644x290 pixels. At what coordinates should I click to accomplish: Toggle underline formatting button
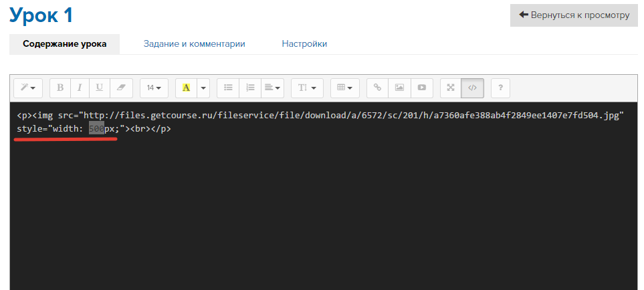(100, 88)
